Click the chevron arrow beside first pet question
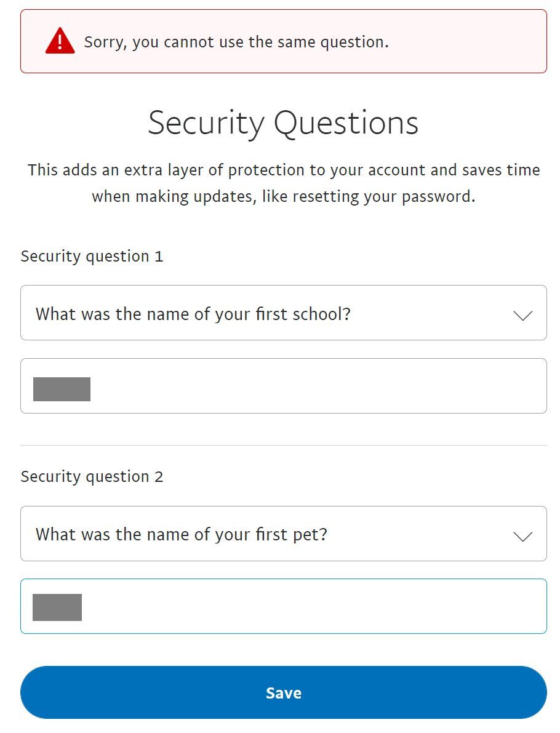This screenshot has height=733, width=560. tap(522, 536)
